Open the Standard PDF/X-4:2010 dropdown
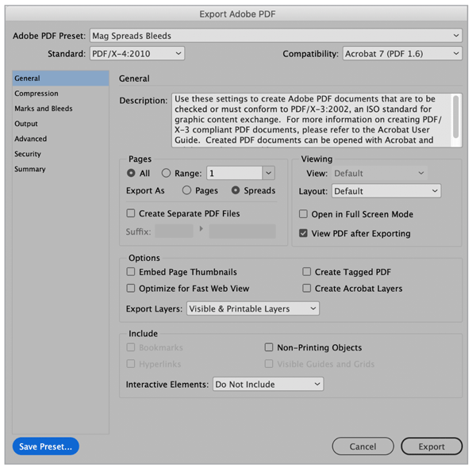Viewport: 476px width, 471px height. [x=137, y=54]
